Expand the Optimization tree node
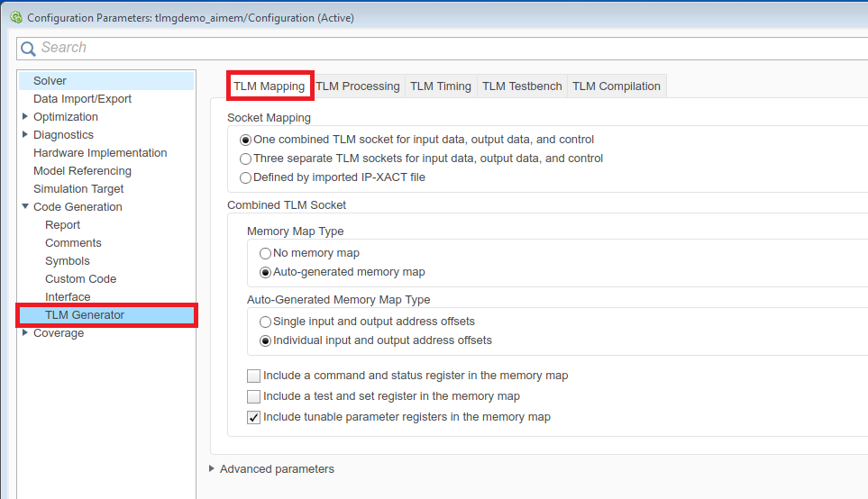 coord(25,116)
